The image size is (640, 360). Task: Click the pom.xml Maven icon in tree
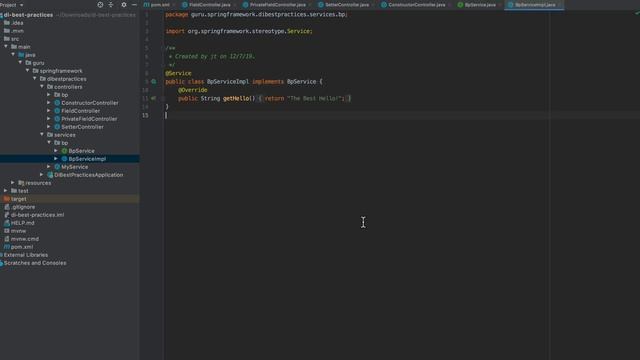(7, 247)
